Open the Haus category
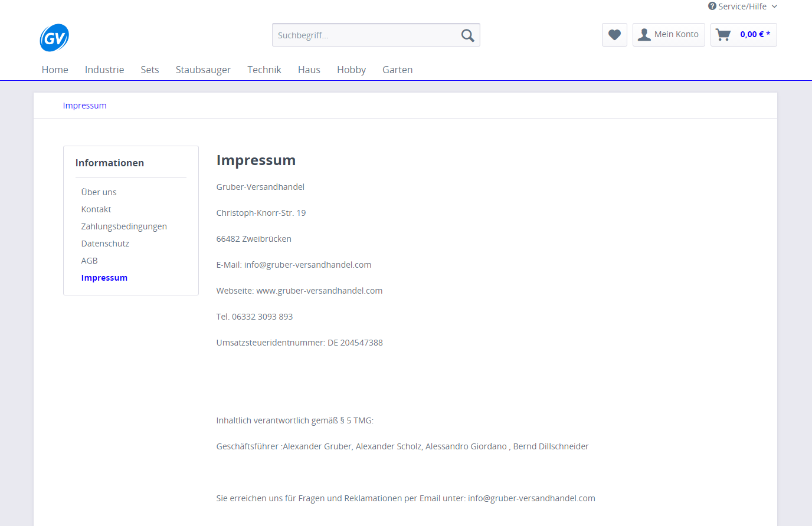 coord(309,70)
